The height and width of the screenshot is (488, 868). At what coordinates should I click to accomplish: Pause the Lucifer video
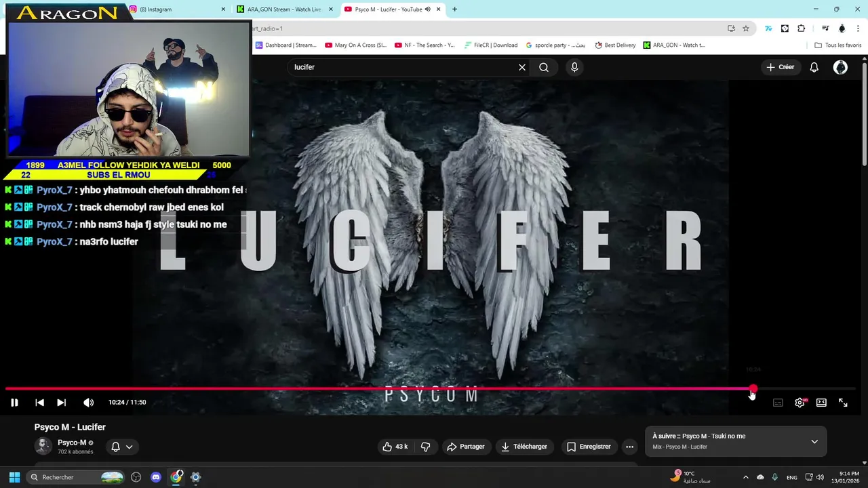click(14, 403)
